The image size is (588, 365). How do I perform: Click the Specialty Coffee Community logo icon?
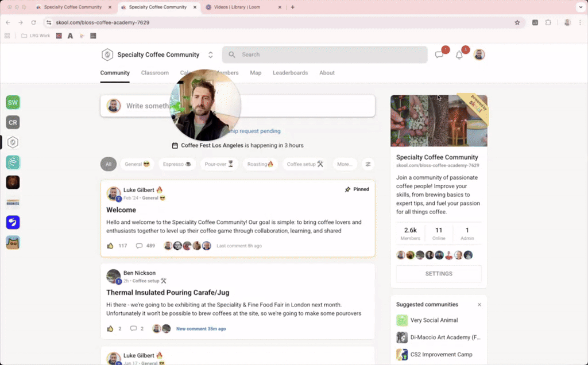tap(107, 55)
